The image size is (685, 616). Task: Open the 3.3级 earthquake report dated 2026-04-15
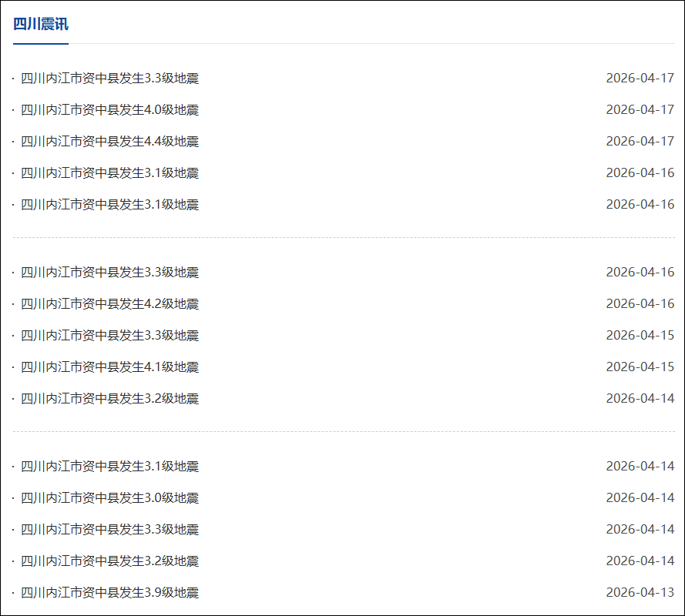click(109, 336)
